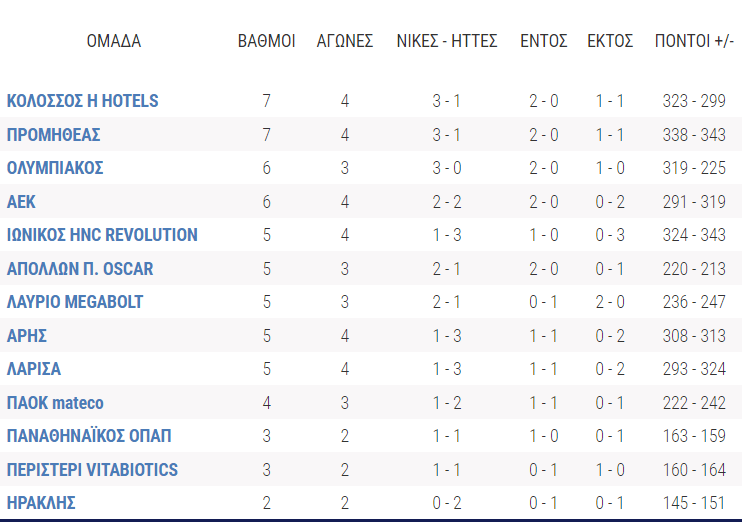Open ΟΛΥΜΠΙΑΚΟΣ team page

coord(55,168)
